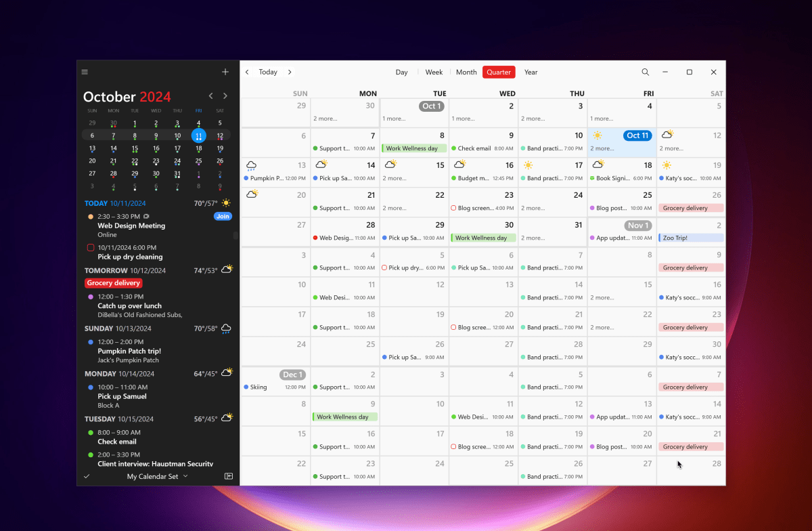This screenshot has height=531, width=812.
Task: Click the Today button
Action: 268,71
